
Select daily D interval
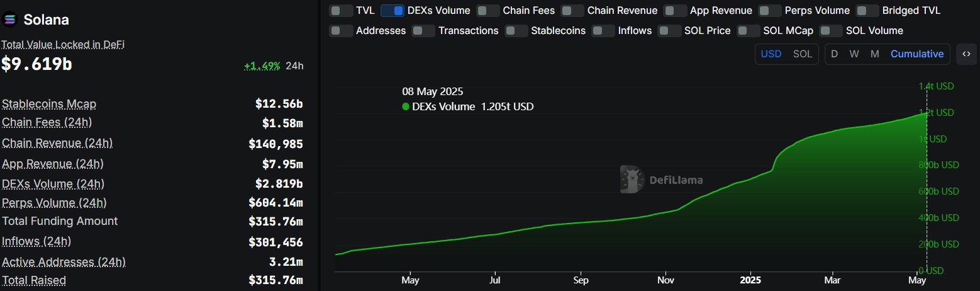click(834, 54)
